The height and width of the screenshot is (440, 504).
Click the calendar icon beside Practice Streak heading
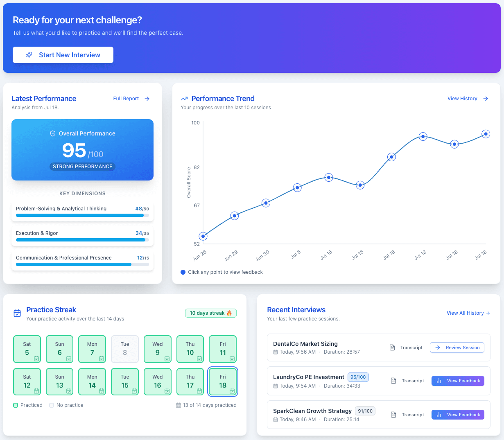click(17, 313)
